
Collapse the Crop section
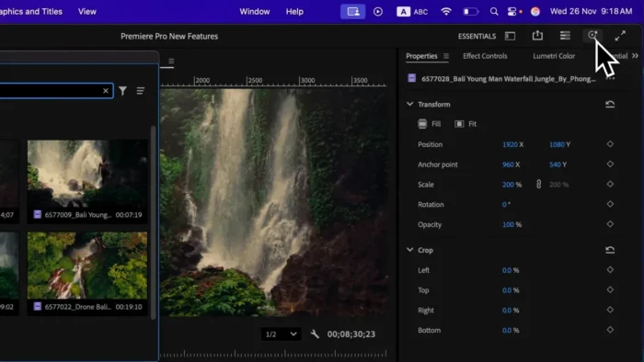pyautogui.click(x=409, y=250)
